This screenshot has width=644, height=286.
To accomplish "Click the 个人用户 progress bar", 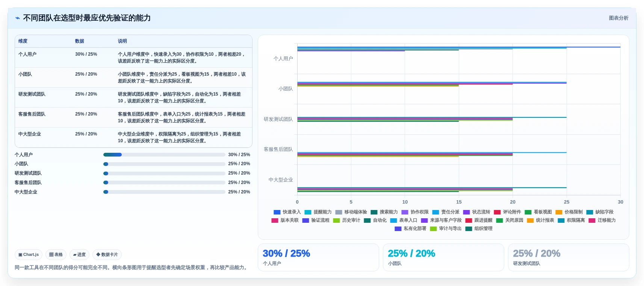I will (164, 155).
